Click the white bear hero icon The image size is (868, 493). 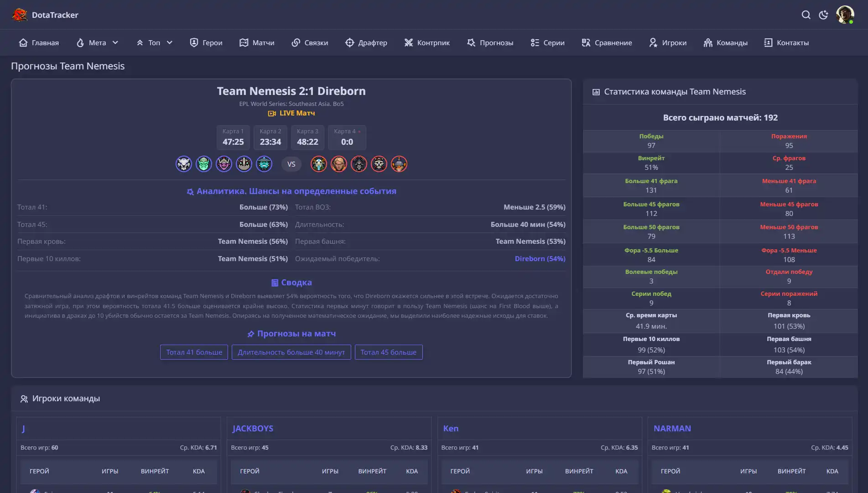point(379,164)
